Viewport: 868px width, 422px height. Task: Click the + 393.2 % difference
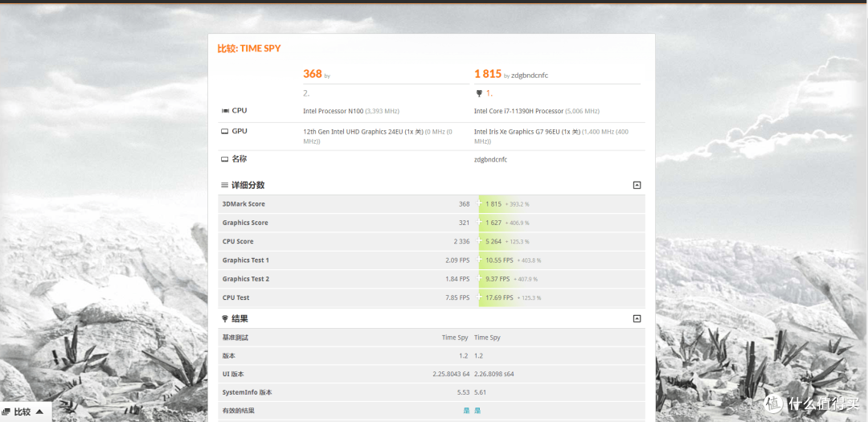tap(517, 204)
